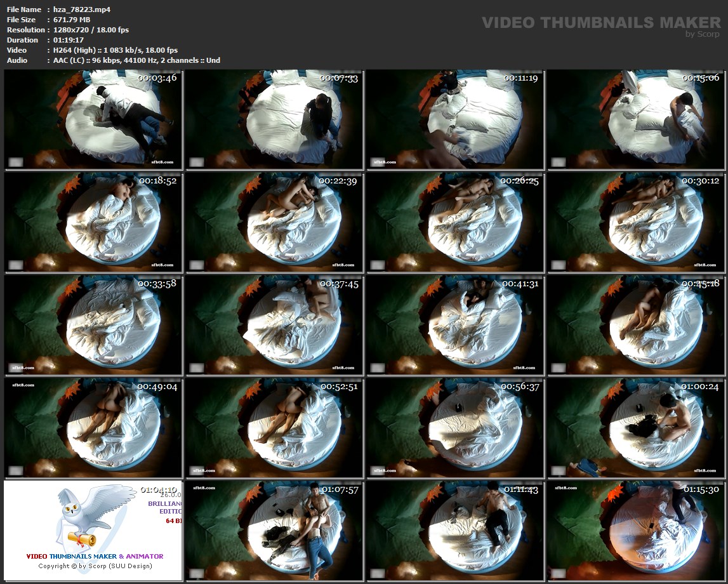Click the thumbnail stamped 00:33:58

(93, 325)
